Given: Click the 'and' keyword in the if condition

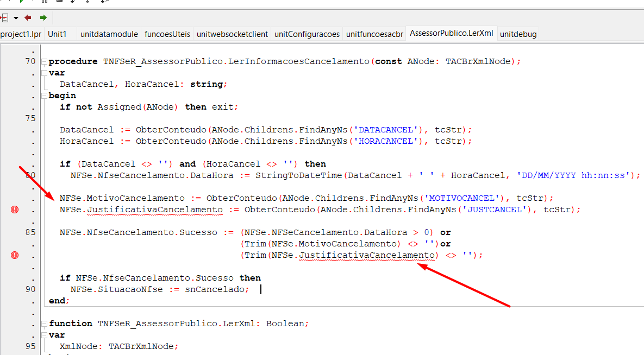Looking at the screenshot, I should 187,164.
